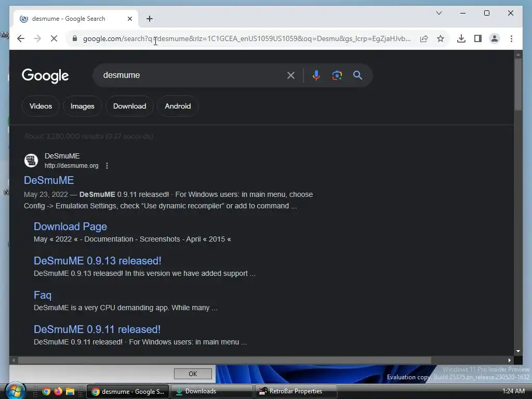Screen dimensions: 532x399
Task: Click the forward navigation arrow
Action: click(x=37, y=38)
